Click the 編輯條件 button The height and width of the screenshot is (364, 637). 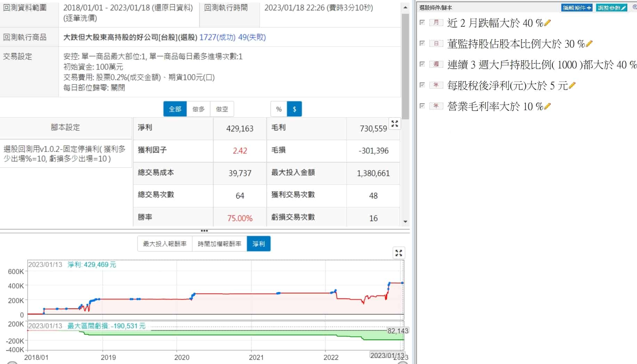pos(576,8)
